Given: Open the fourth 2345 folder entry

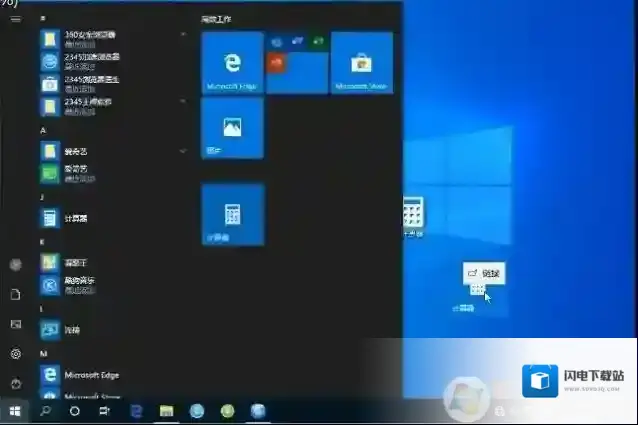Looking at the screenshot, I should click(114, 106).
